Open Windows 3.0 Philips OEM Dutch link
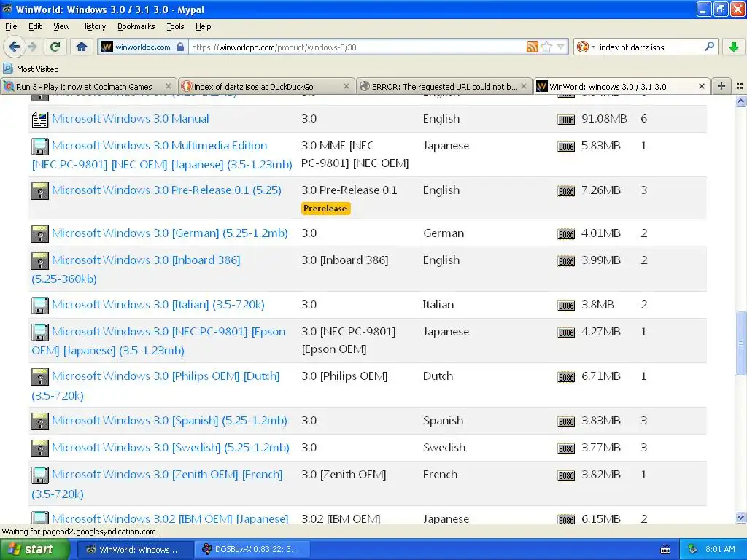 pyautogui.click(x=155, y=385)
